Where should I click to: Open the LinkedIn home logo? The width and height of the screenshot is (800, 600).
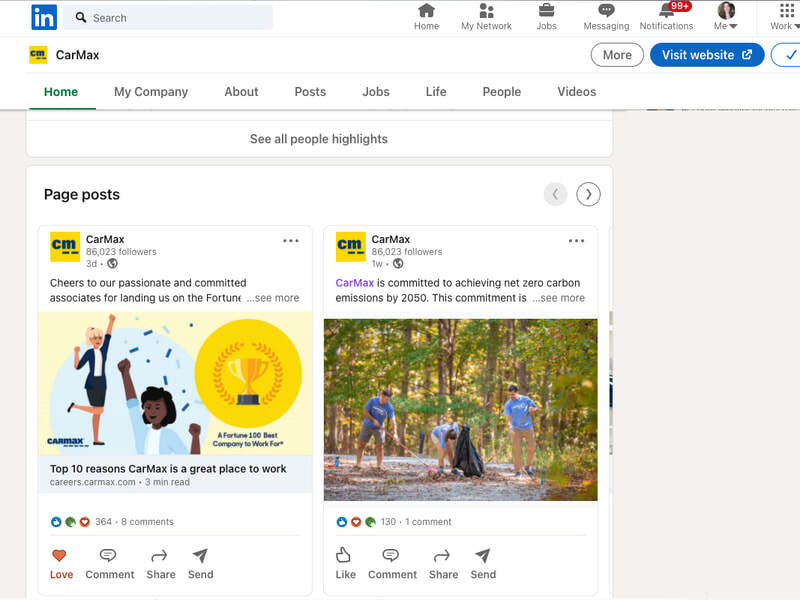(44, 17)
